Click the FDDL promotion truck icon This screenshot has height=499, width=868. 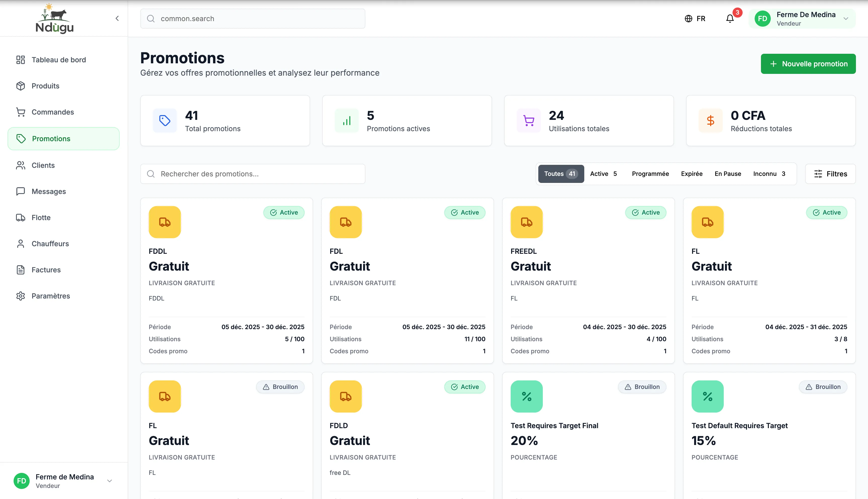pos(165,222)
